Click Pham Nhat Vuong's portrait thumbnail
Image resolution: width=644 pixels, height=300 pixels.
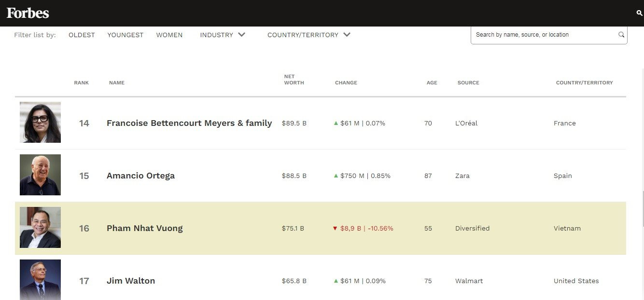pos(40,228)
